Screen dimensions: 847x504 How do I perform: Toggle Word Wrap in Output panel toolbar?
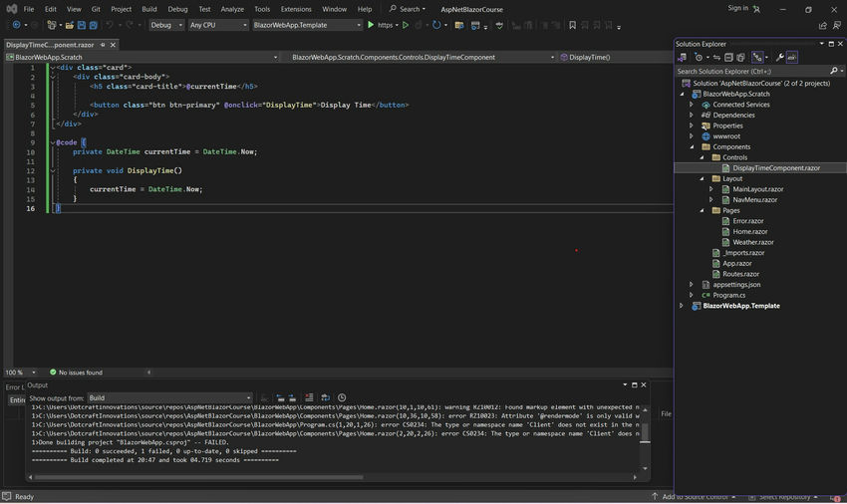(x=326, y=397)
